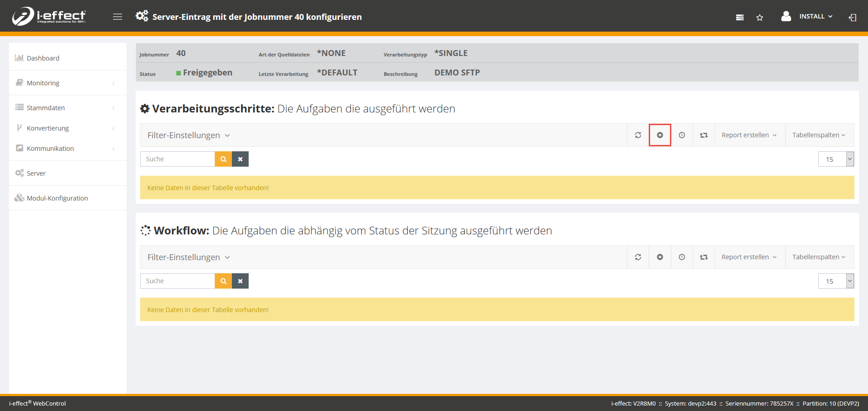868x411 pixels.
Task: Click the add icon in Verarbeitungsschritte toolbar
Action: (x=660, y=135)
